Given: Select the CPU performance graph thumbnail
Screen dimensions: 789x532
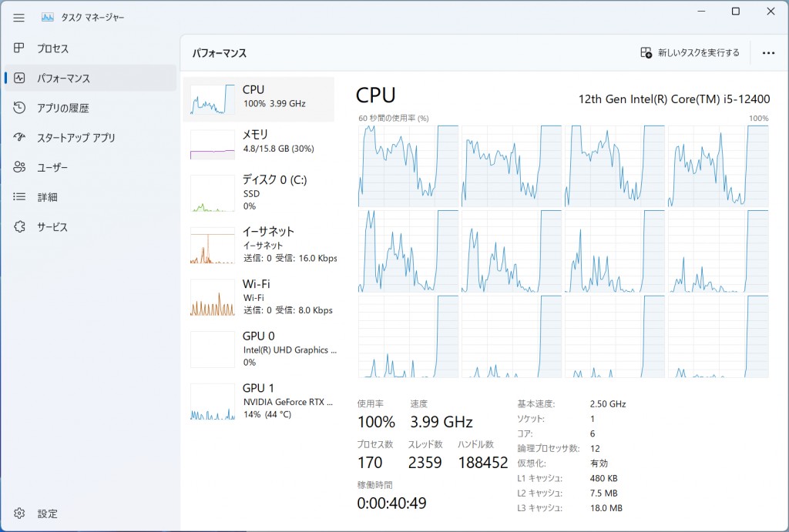Looking at the screenshot, I should click(x=213, y=99).
